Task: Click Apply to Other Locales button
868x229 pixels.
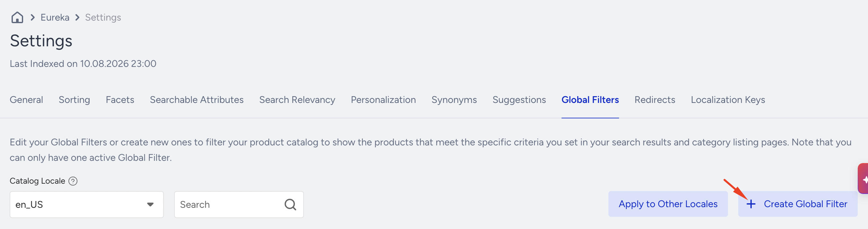Action: 668,204
